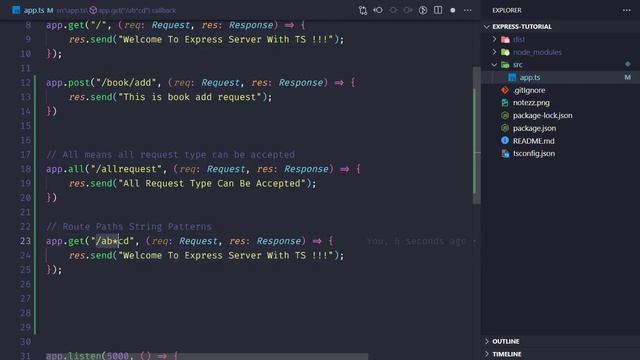Screen dimensions: 640x360
Task: Click line number 12 in the gutter
Action: coord(25,82)
